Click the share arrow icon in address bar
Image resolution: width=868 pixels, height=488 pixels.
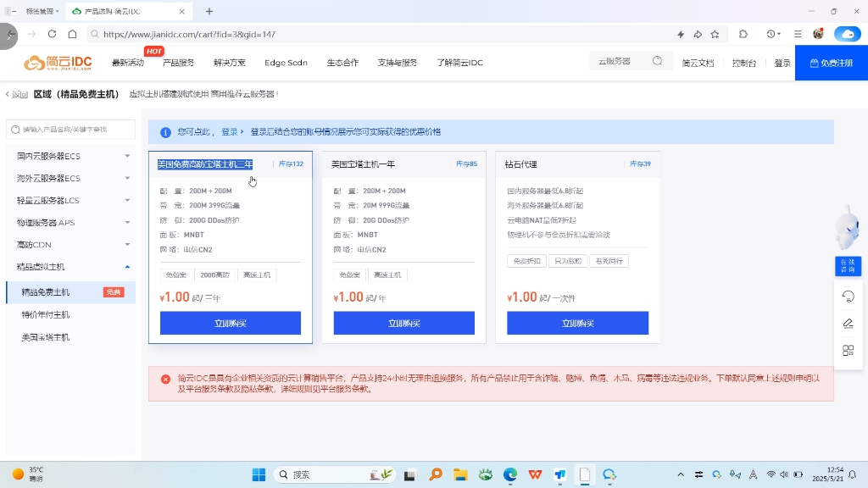tap(698, 34)
